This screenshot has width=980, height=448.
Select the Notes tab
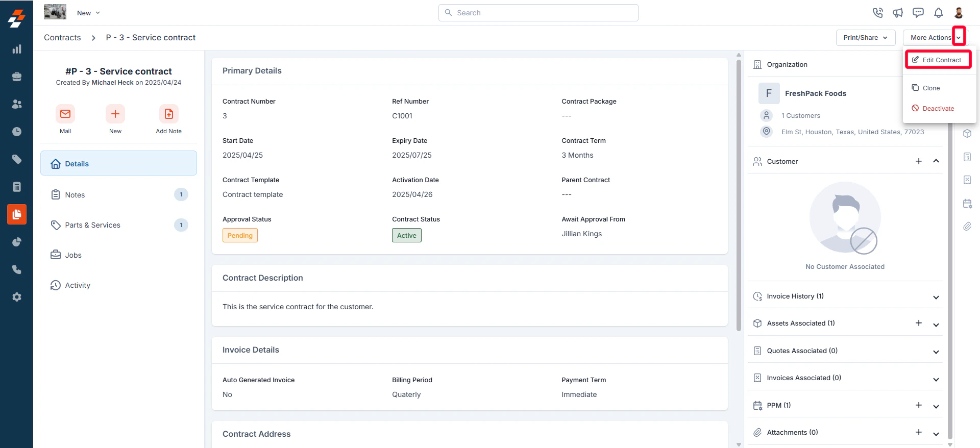coord(118,194)
